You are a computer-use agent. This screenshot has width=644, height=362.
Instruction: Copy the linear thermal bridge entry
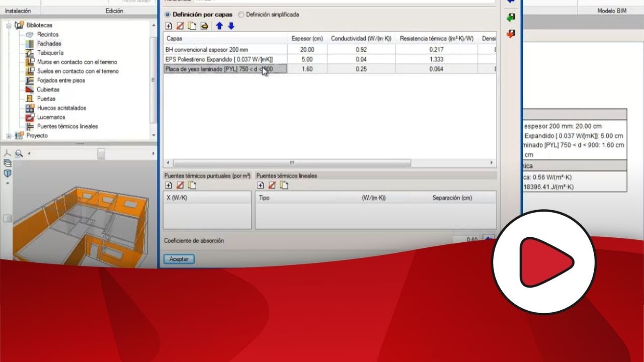[x=284, y=186]
